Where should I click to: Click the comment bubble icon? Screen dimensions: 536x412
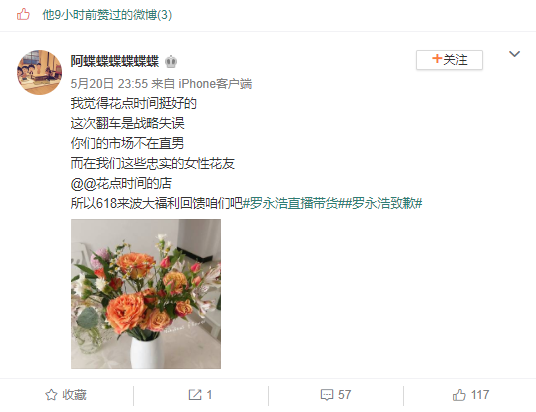(326, 395)
